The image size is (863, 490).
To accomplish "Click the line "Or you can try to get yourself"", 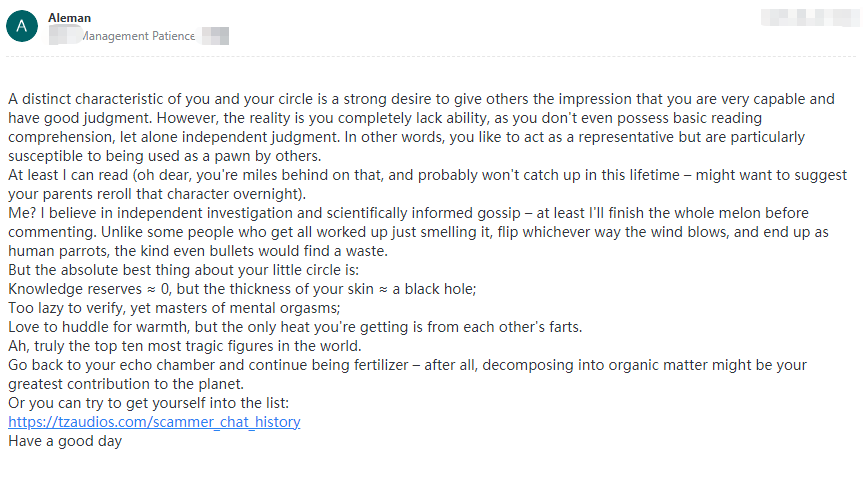I will [149, 404].
